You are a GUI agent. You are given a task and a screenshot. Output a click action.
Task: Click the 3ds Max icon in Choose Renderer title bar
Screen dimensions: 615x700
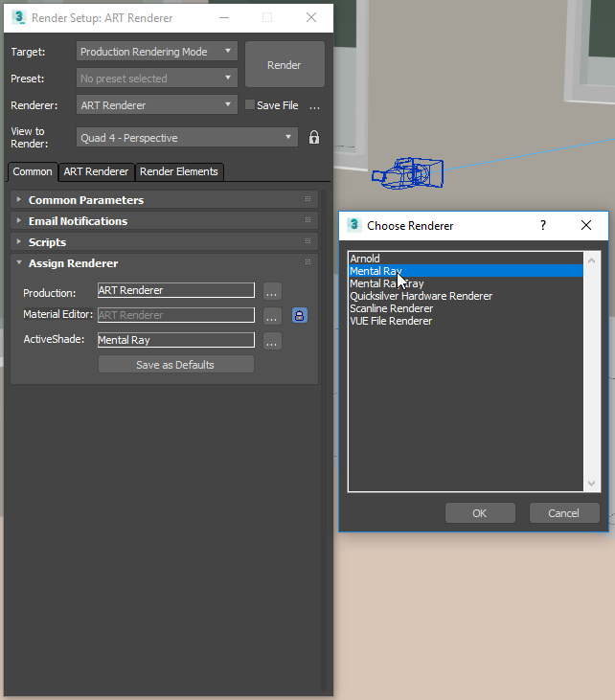click(x=354, y=224)
